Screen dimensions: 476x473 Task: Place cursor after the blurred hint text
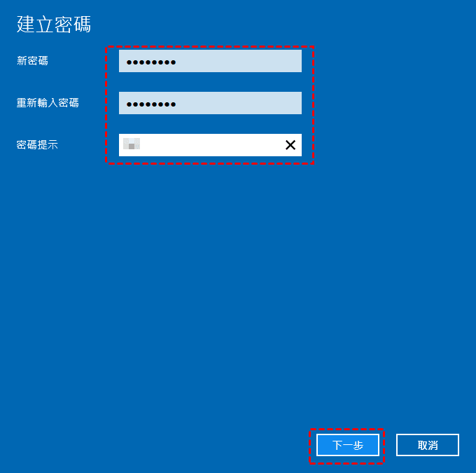click(x=141, y=145)
